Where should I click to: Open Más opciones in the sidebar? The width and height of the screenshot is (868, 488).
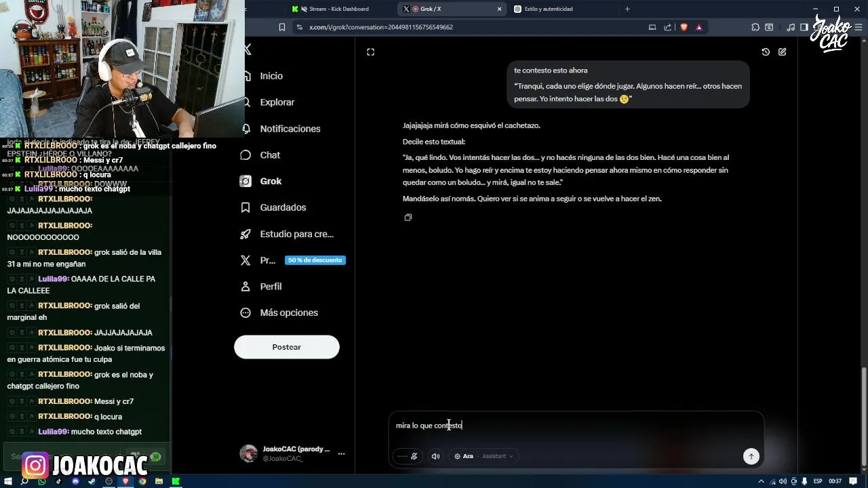(289, 312)
